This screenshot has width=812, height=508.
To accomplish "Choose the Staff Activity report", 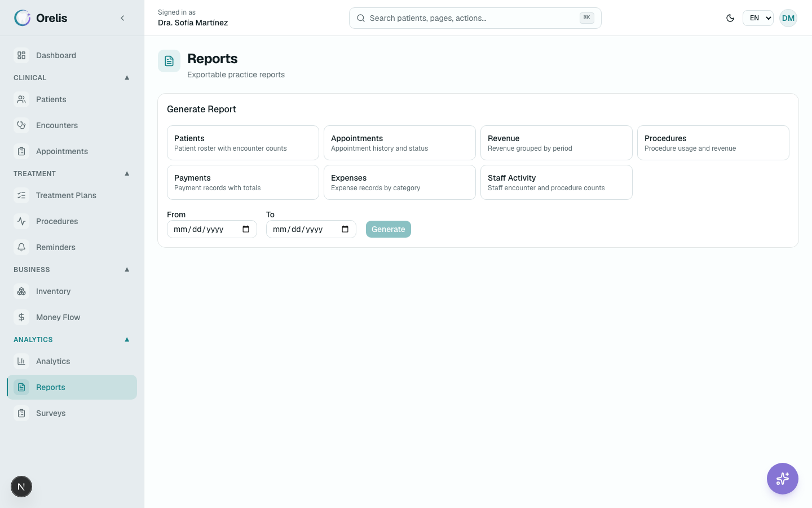I will pos(557,182).
